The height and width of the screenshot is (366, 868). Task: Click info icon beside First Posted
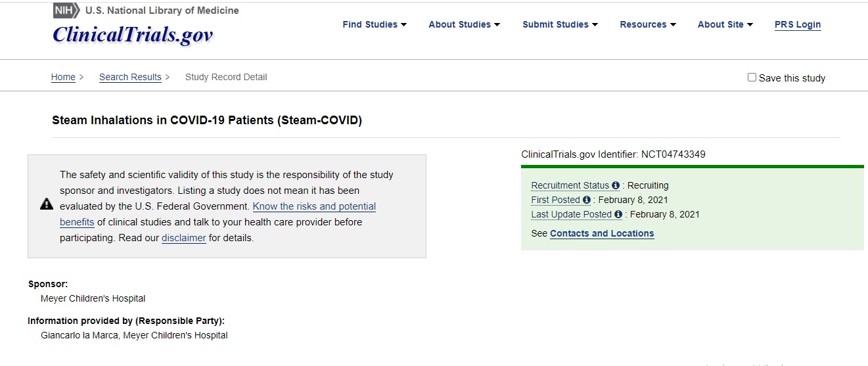click(587, 200)
